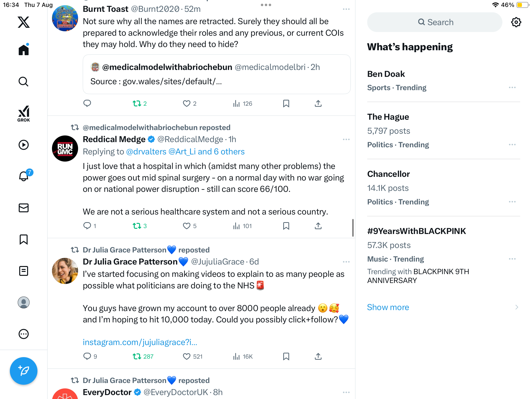Open the Grok assistant
The width and height of the screenshot is (532, 399).
click(24, 114)
